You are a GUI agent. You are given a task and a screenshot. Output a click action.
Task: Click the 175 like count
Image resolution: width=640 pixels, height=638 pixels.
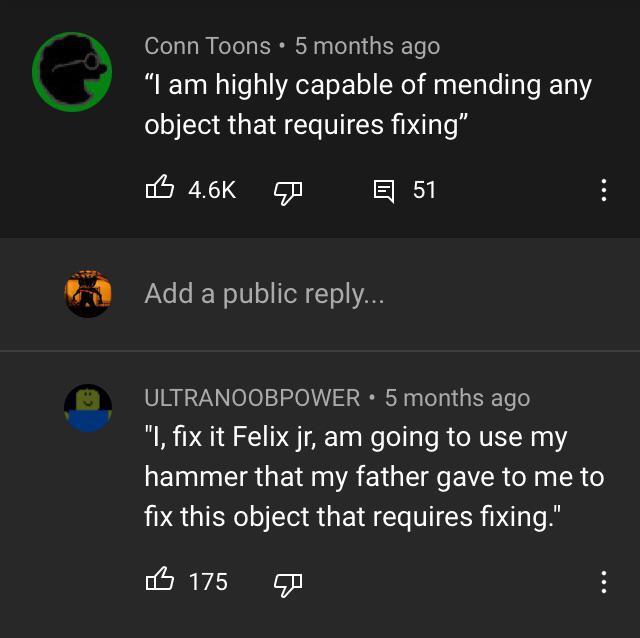coord(208,582)
